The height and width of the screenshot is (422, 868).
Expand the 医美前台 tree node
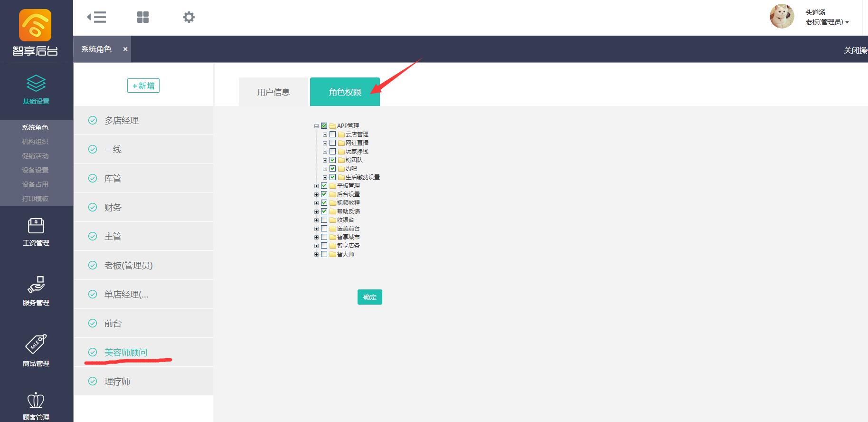pyautogui.click(x=317, y=229)
